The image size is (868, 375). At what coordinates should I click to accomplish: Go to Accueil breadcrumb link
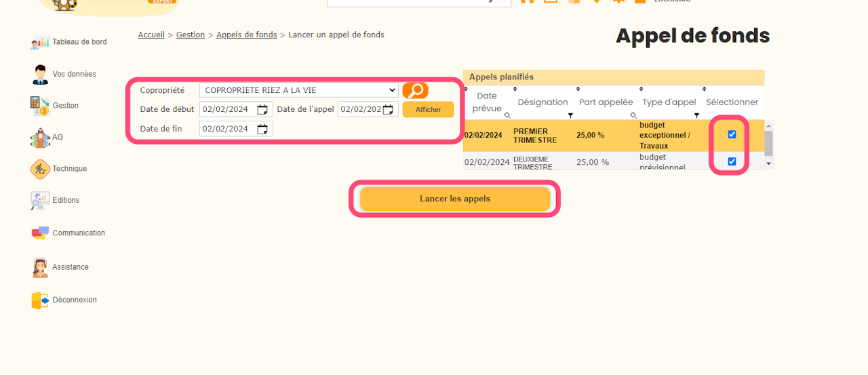(x=151, y=35)
